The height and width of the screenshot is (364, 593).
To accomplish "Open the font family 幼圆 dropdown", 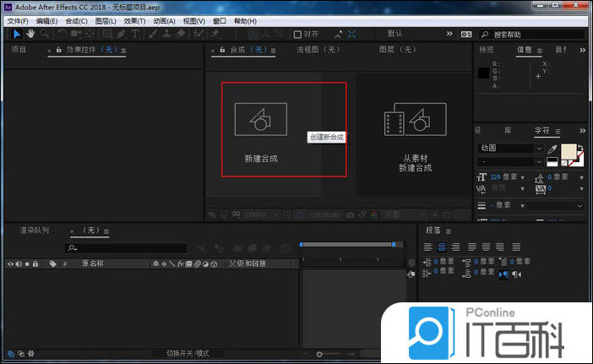I will click(x=539, y=149).
